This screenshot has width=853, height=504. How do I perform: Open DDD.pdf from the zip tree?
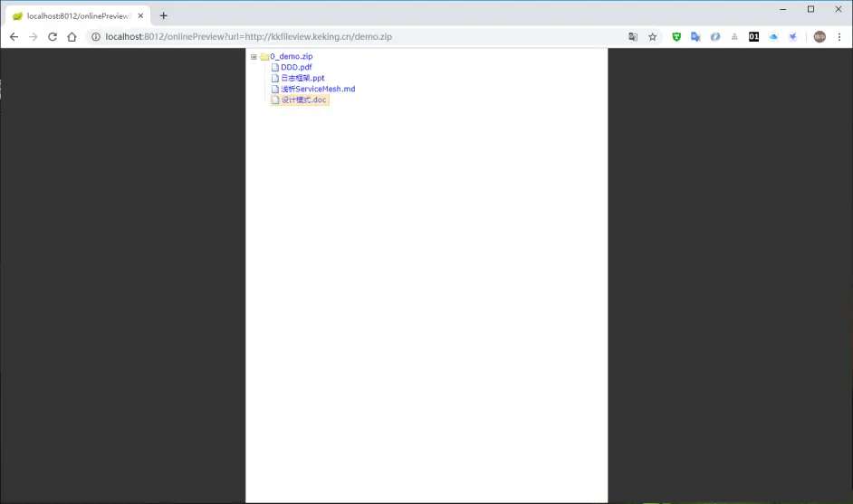pos(296,68)
